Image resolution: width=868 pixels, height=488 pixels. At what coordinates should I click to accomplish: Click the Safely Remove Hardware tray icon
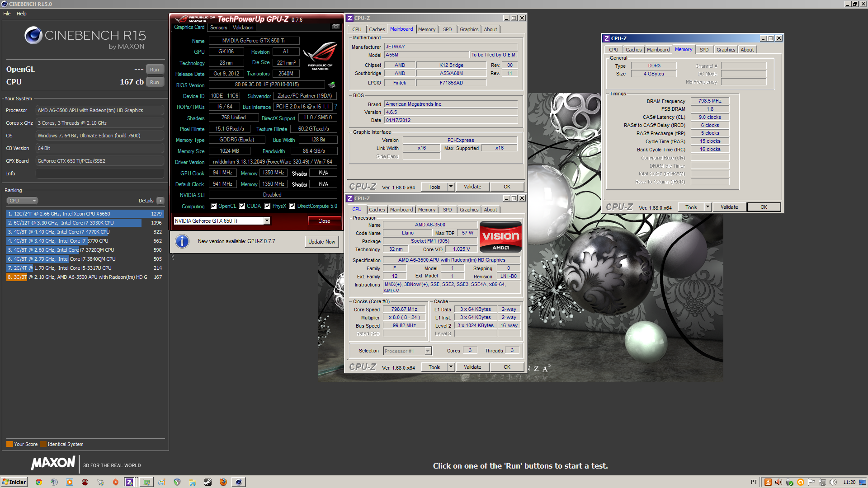point(789,482)
